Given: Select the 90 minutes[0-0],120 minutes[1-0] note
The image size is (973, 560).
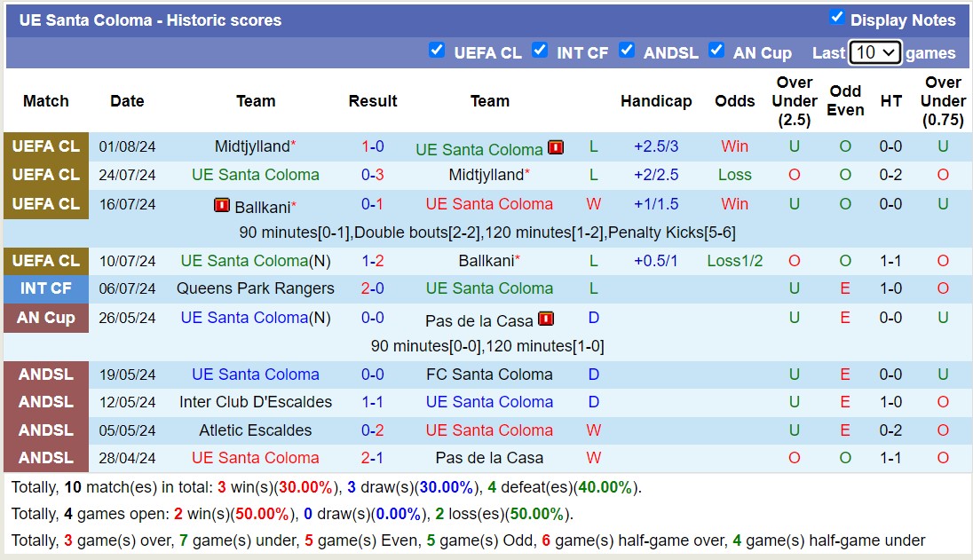Looking at the screenshot, I should (487, 346).
